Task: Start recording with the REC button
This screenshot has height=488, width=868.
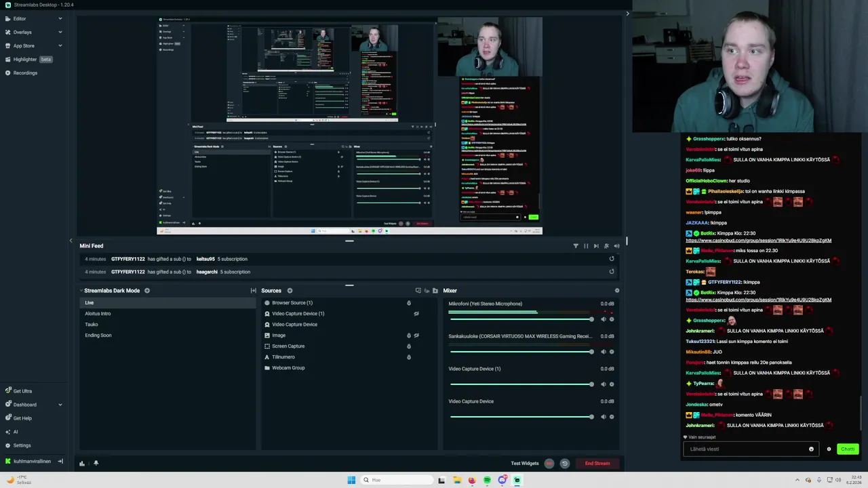Action: coord(549,464)
